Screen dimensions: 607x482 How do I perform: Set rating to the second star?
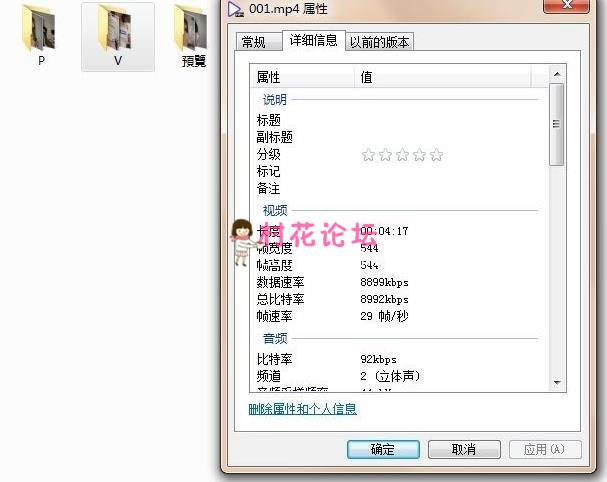pyautogui.click(x=385, y=155)
